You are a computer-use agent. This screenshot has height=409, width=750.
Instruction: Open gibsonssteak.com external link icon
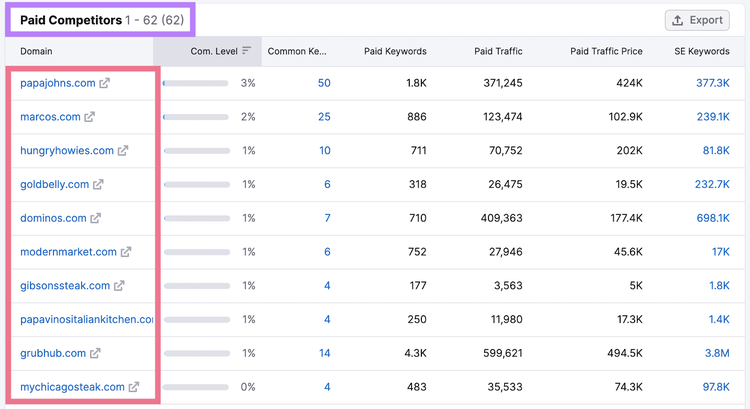119,286
